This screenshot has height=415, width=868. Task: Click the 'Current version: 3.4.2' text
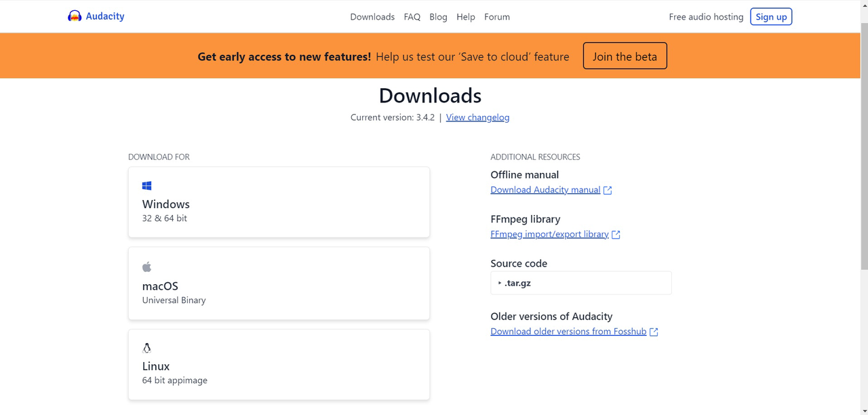[393, 117]
